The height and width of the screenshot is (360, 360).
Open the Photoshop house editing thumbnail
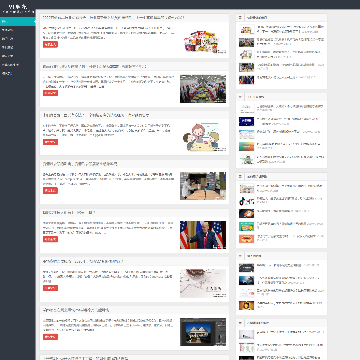tap(203, 332)
